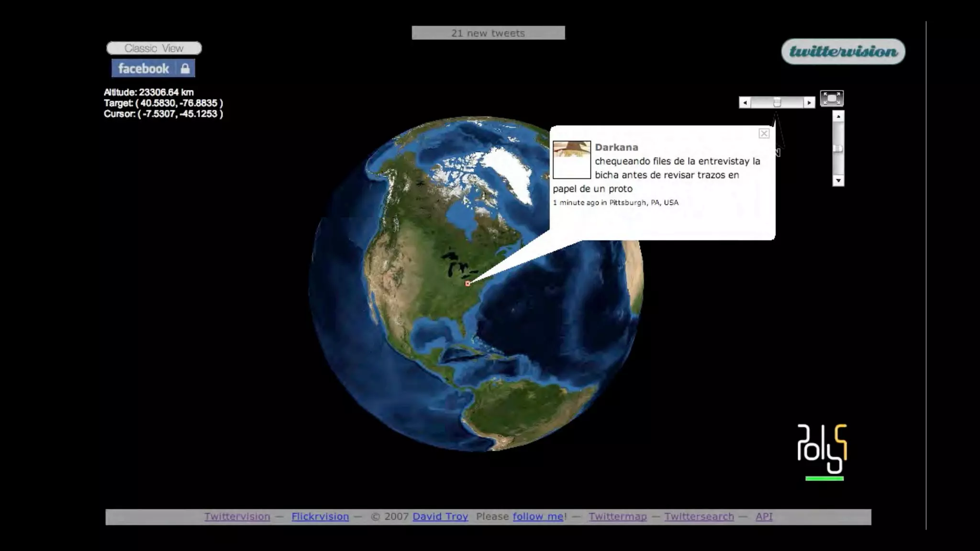Open the David Troy link

coord(440,517)
